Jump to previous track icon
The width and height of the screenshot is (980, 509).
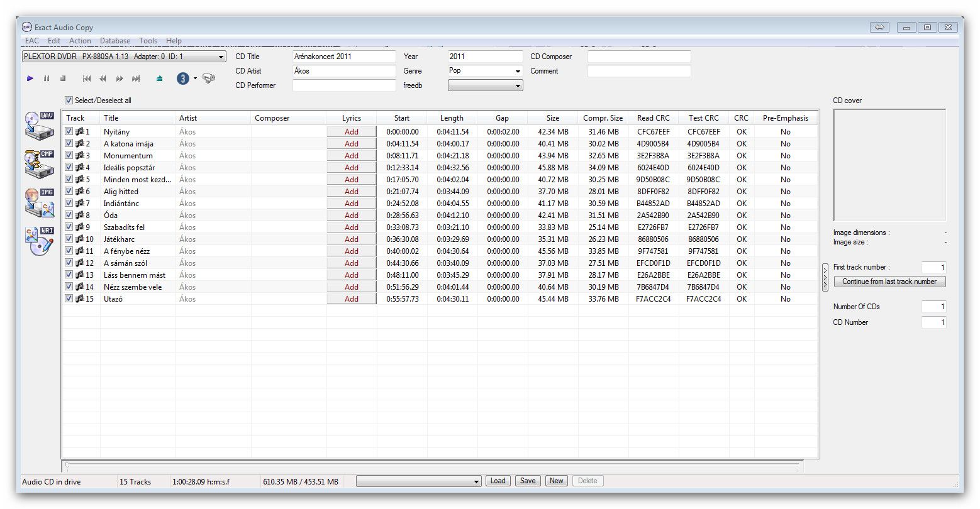87,79
